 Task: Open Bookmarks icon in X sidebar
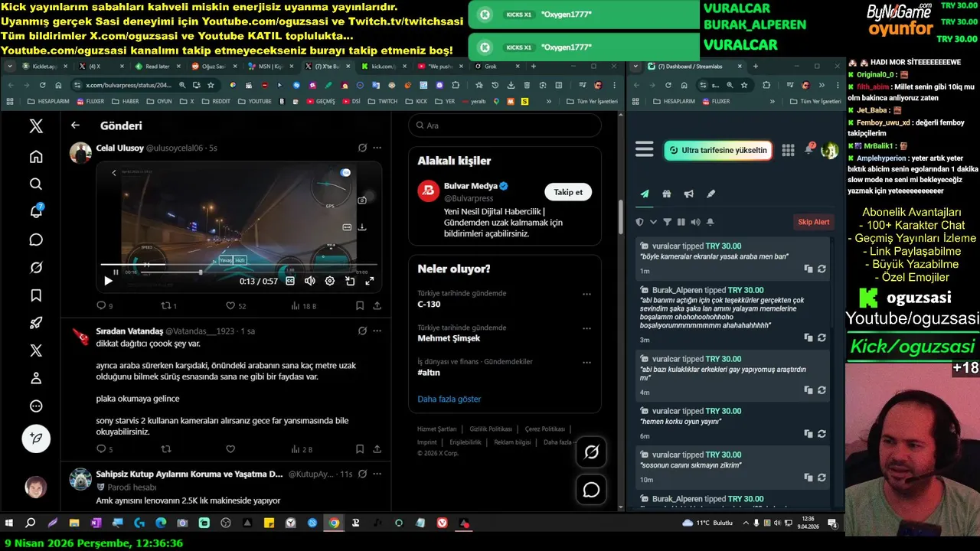tap(36, 295)
